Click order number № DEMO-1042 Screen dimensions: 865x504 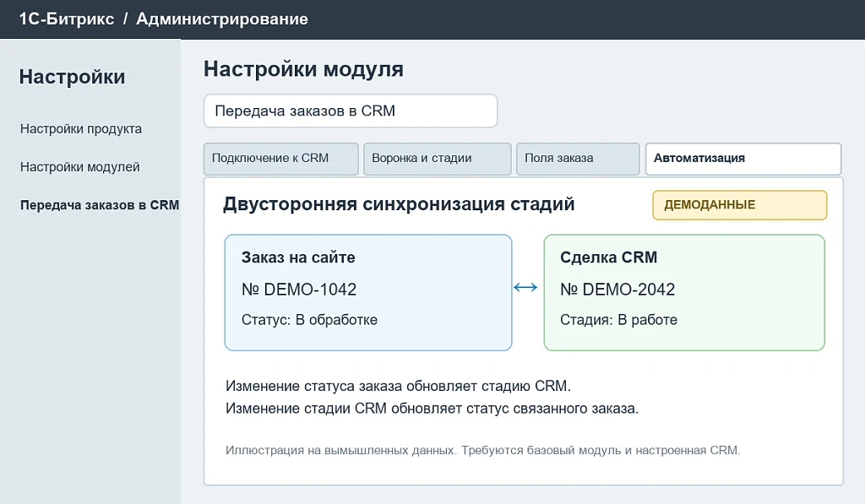tap(299, 290)
